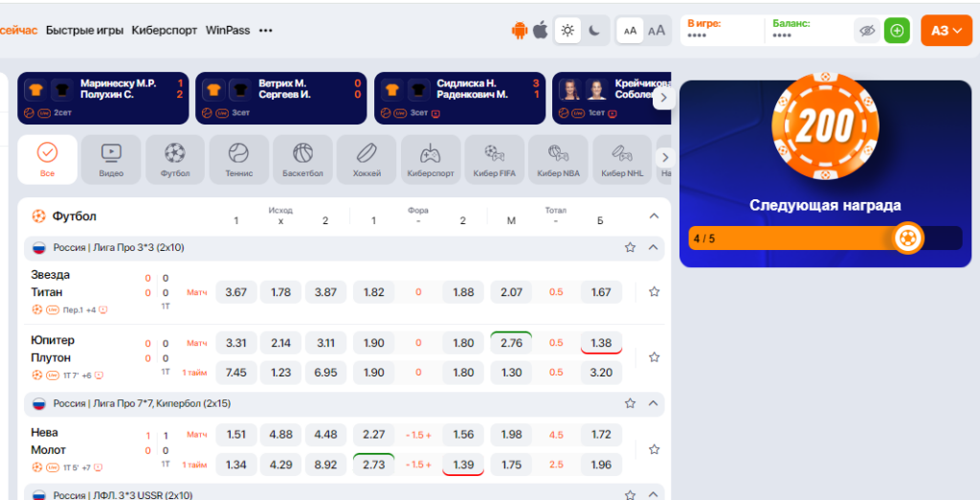Open WinPass menu item
This screenshot has width=980, height=500.
point(228,30)
